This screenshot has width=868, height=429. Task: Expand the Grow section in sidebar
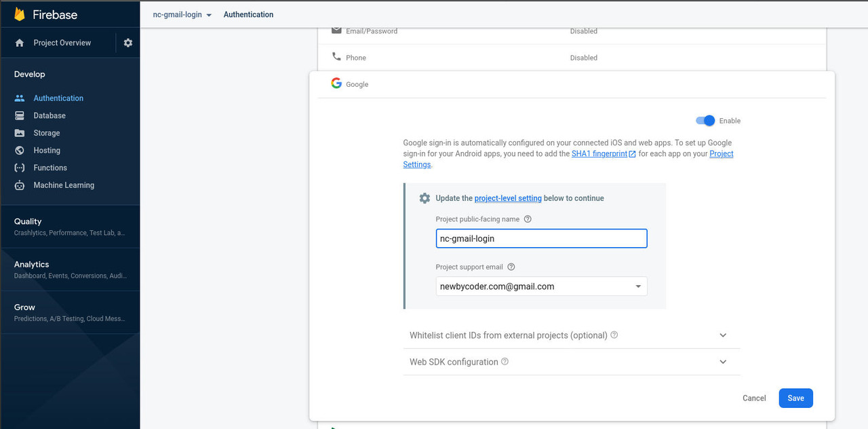[70, 312]
